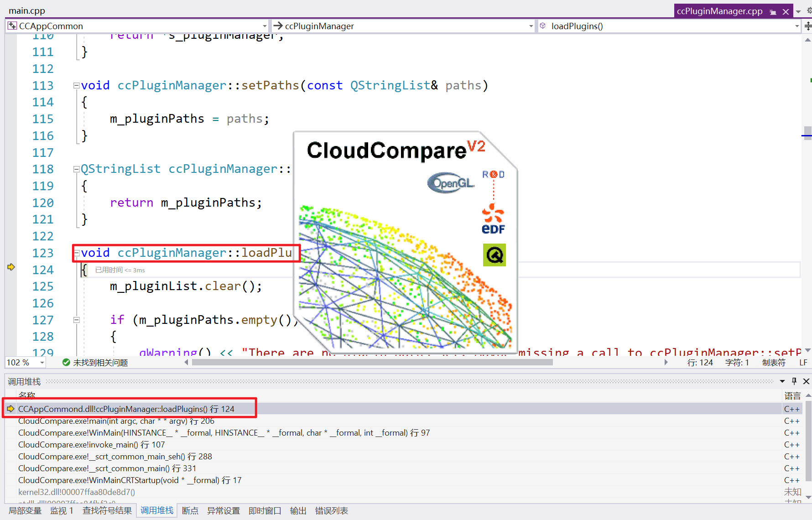812x520 pixels.
Task: Click the horizontal scrollbar left arrow
Action: click(186, 363)
